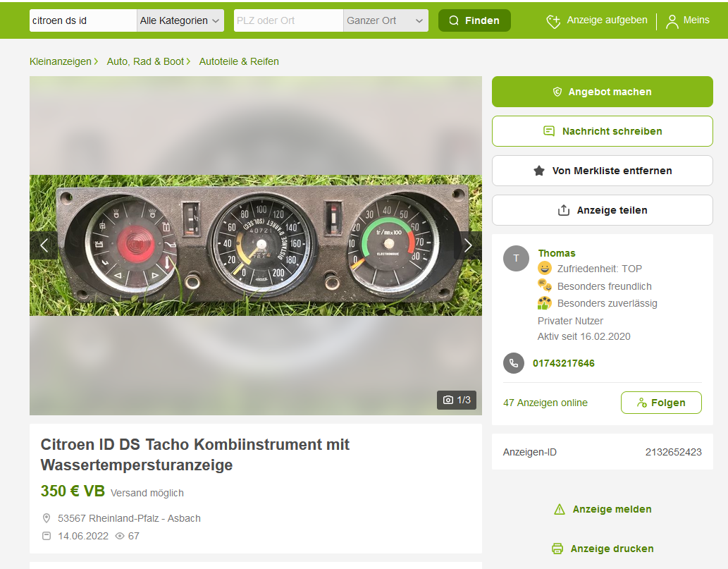Click the next image arrow on photo
The height and width of the screenshot is (569, 728).
(468, 245)
